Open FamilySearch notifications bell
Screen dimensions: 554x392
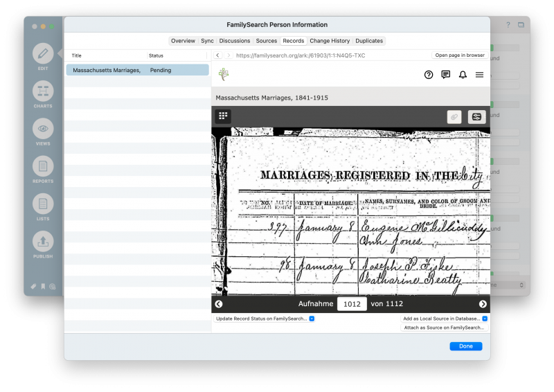pyautogui.click(x=463, y=75)
